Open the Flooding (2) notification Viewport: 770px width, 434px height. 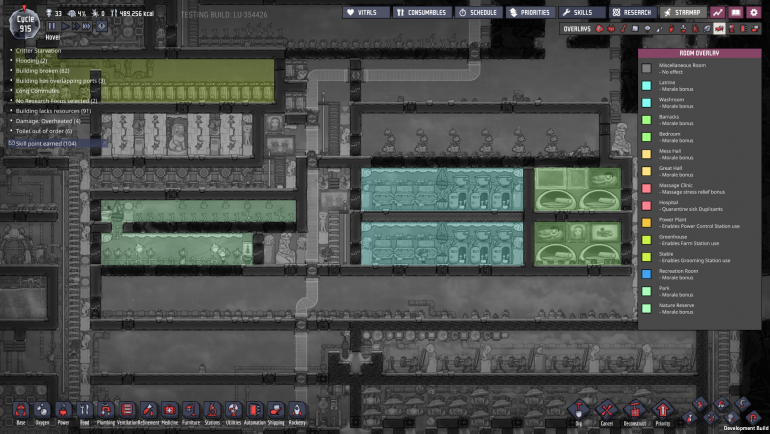point(31,61)
